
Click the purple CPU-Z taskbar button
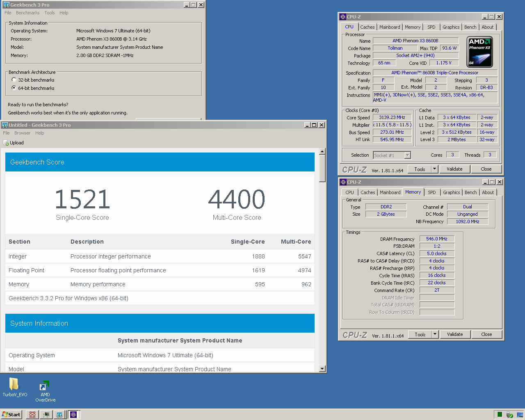tap(73, 415)
